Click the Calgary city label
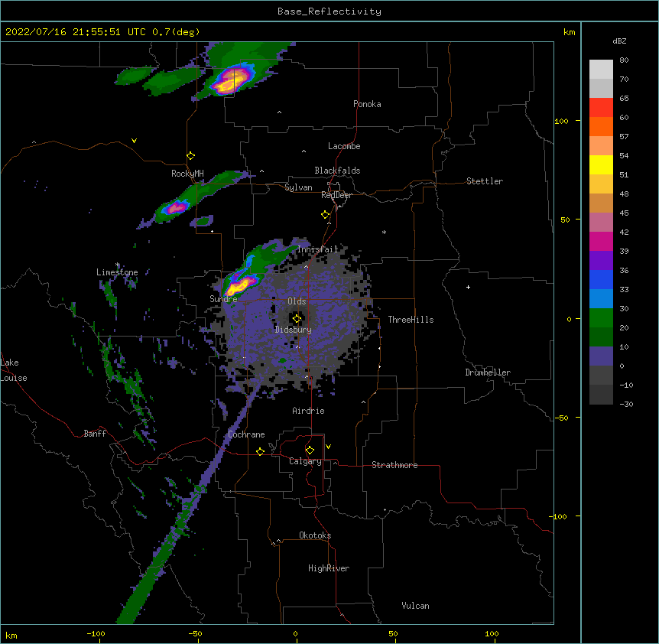 pyautogui.click(x=305, y=461)
